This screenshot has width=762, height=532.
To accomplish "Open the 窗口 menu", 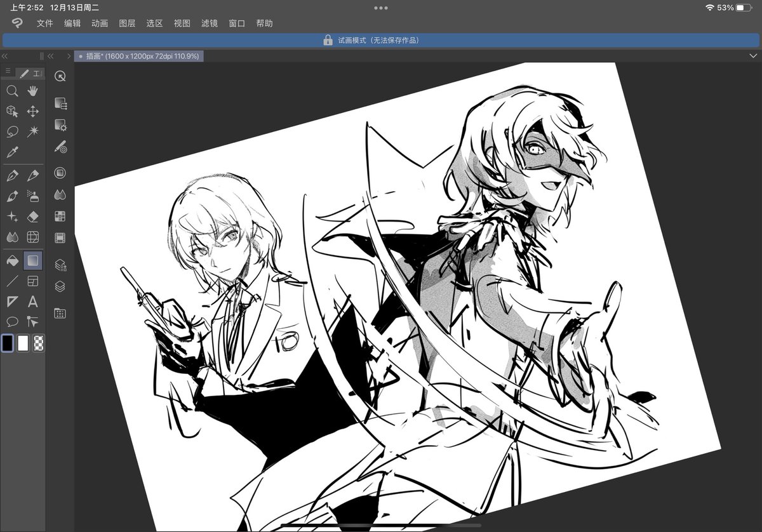I will pos(237,23).
